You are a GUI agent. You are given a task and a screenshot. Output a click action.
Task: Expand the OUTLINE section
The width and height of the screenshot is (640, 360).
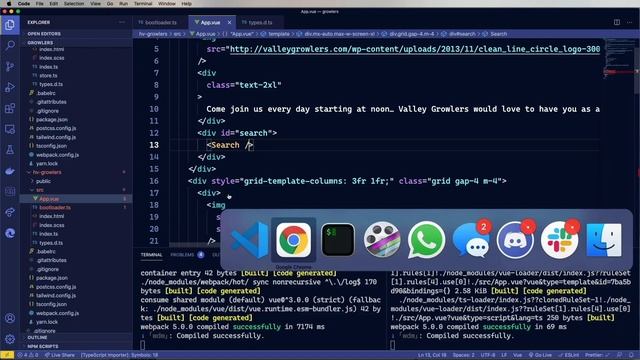point(38,338)
